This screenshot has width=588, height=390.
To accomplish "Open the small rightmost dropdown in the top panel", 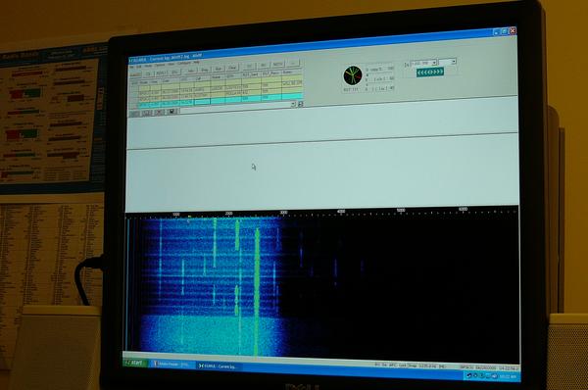I will 448,61.
